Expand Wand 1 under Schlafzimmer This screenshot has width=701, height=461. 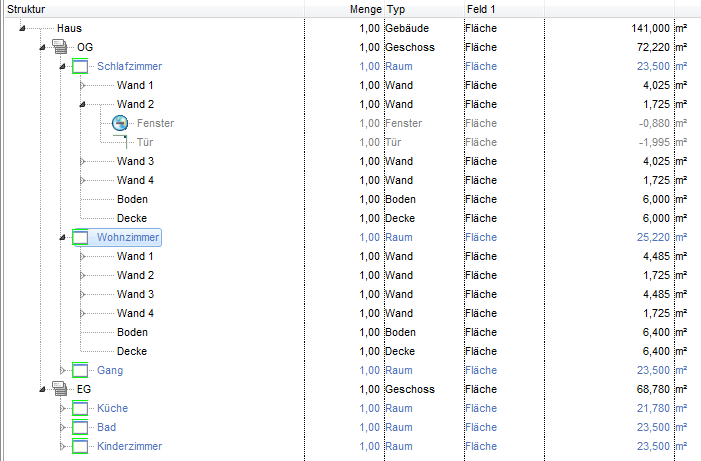82,85
